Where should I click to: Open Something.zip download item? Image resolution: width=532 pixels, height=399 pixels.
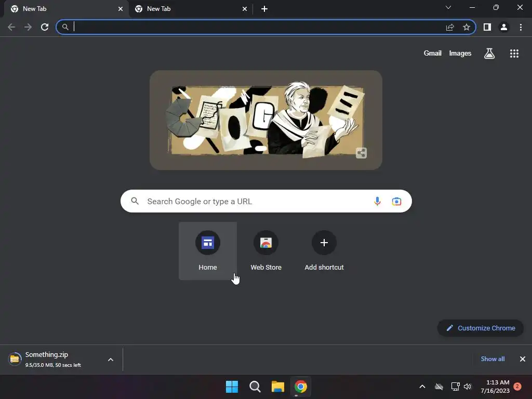[54, 360]
